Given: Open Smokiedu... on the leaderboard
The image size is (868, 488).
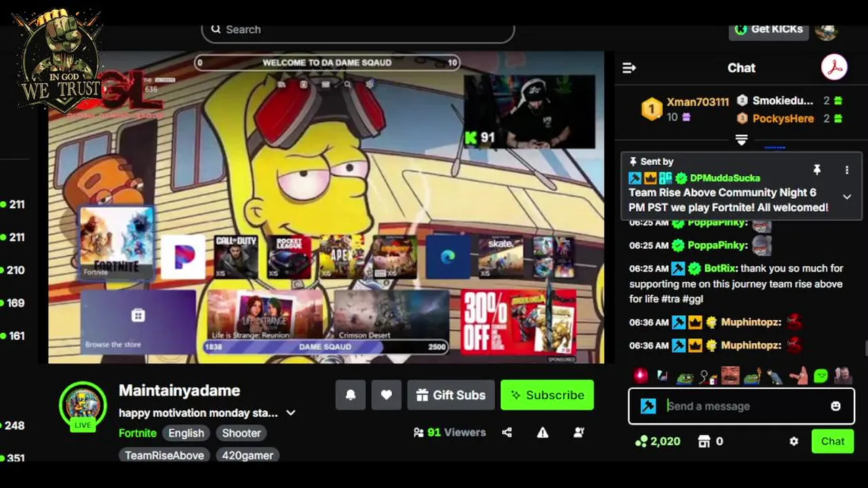Looking at the screenshot, I should coord(783,100).
